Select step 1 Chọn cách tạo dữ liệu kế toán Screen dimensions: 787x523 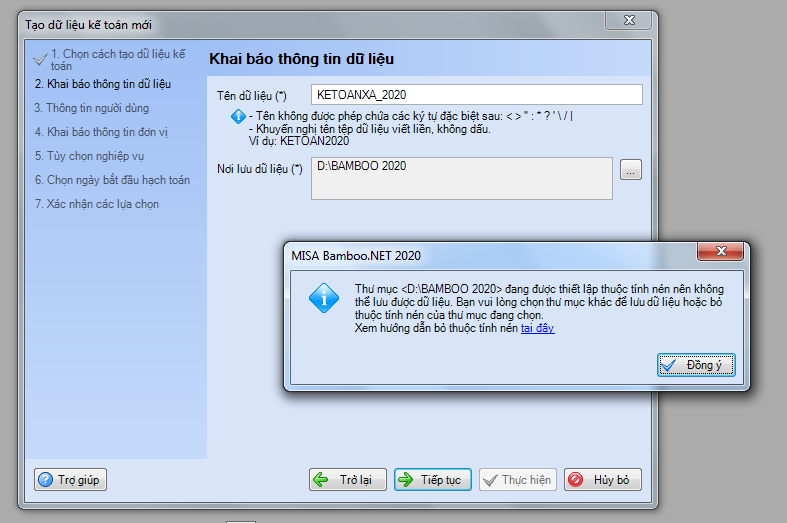point(117,60)
